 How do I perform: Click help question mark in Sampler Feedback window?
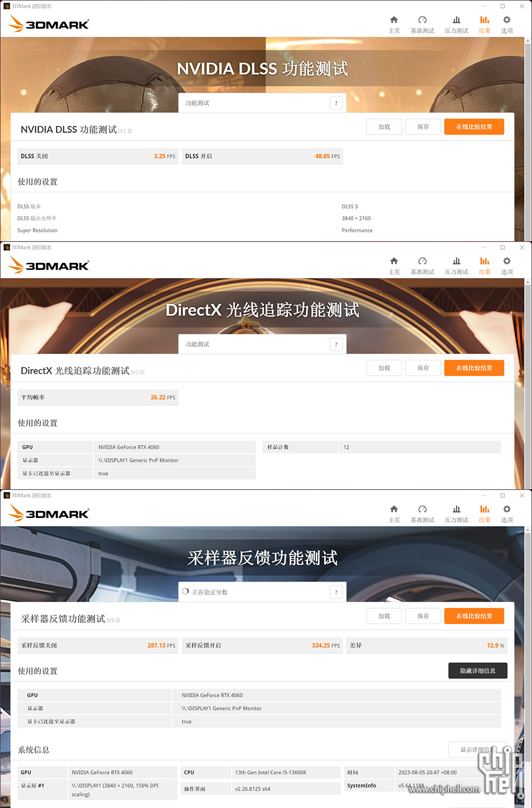(x=336, y=592)
